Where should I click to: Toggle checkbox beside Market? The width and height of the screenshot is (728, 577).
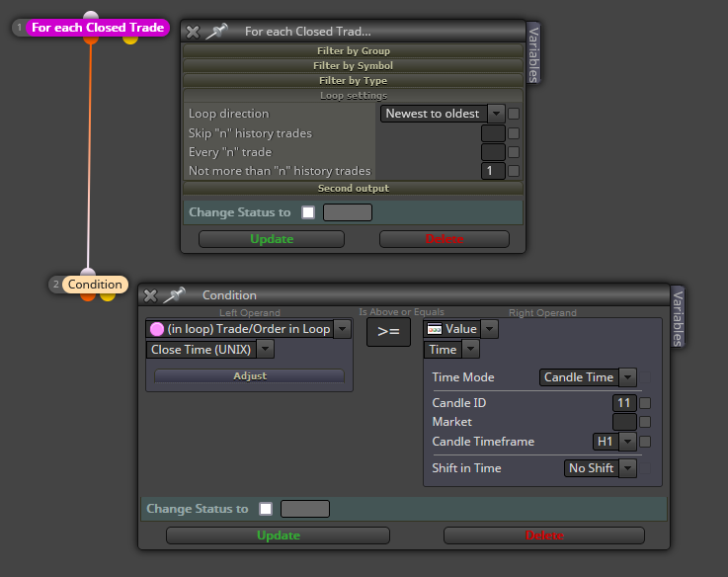click(x=645, y=422)
